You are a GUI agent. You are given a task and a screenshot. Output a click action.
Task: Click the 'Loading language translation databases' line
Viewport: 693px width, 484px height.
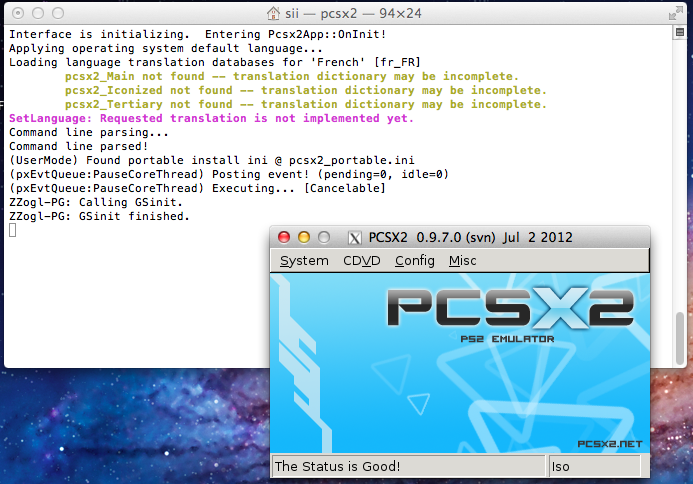215,62
